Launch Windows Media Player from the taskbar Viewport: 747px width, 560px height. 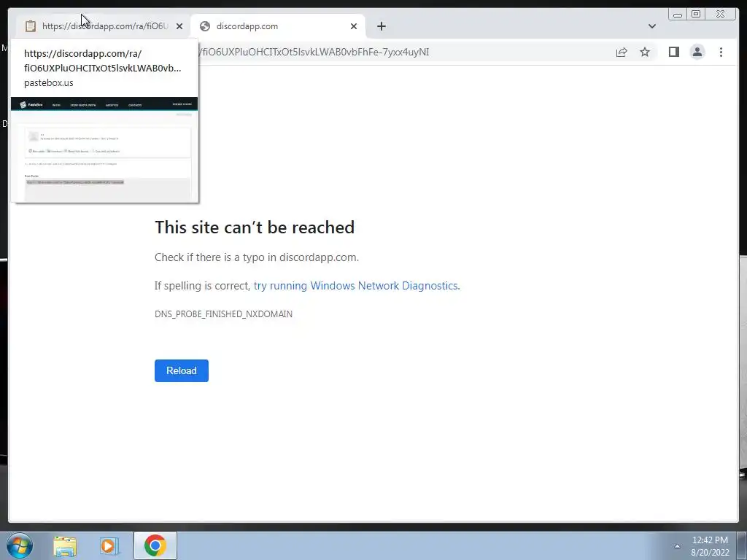pos(109,545)
